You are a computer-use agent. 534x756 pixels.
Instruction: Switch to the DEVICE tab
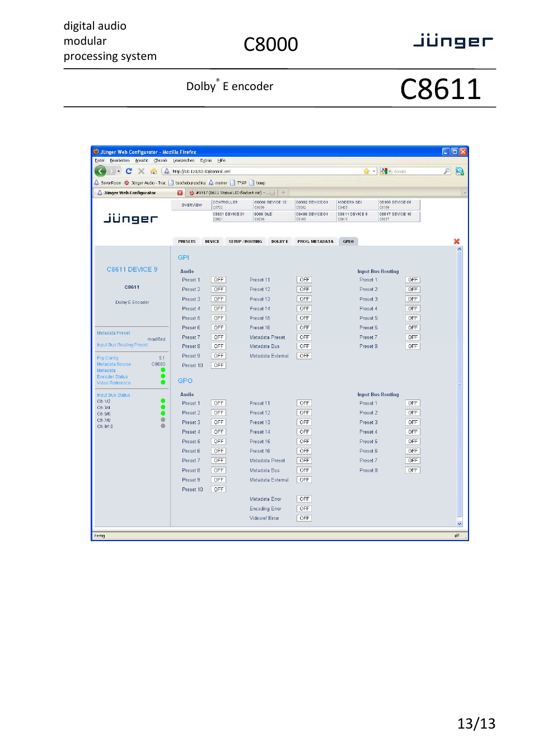point(212,242)
